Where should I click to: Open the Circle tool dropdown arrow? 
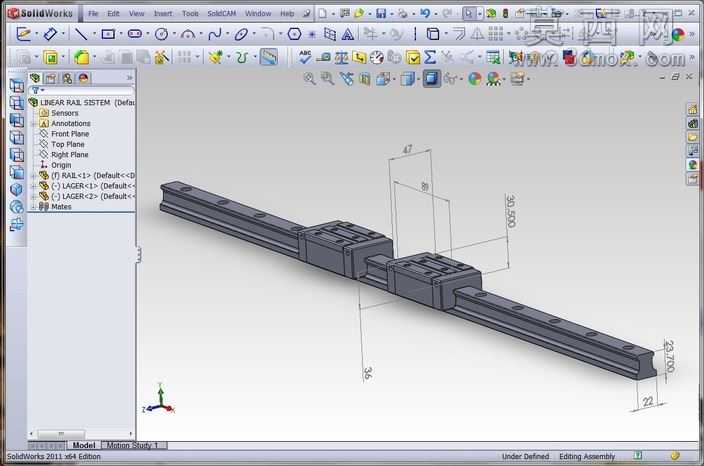[174, 34]
